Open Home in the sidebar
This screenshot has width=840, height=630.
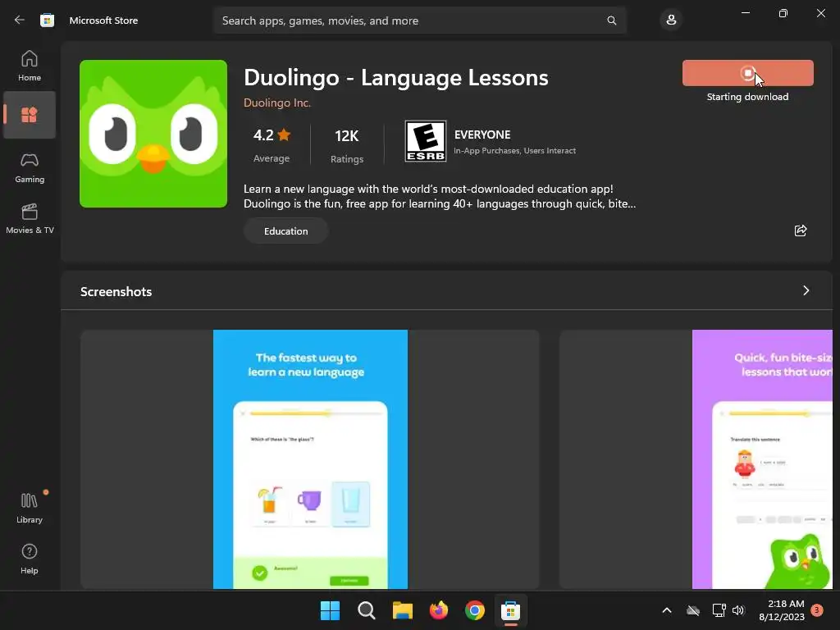click(x=30, y=66)
